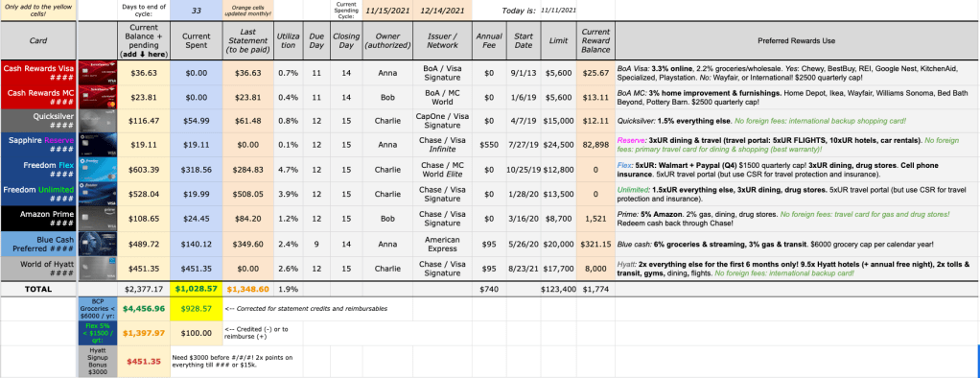
Task: Select the Quicksilver card name cell
Action: tap(37, 122)
